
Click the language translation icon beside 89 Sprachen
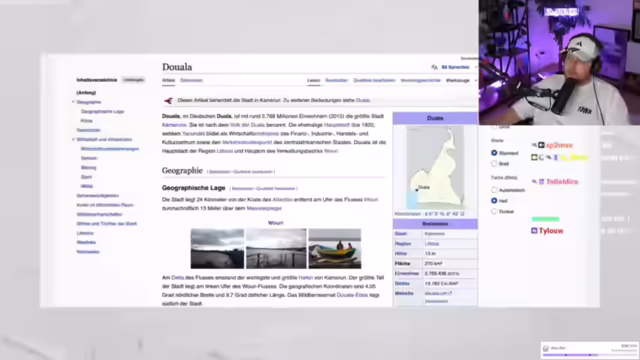click(434, 67)
